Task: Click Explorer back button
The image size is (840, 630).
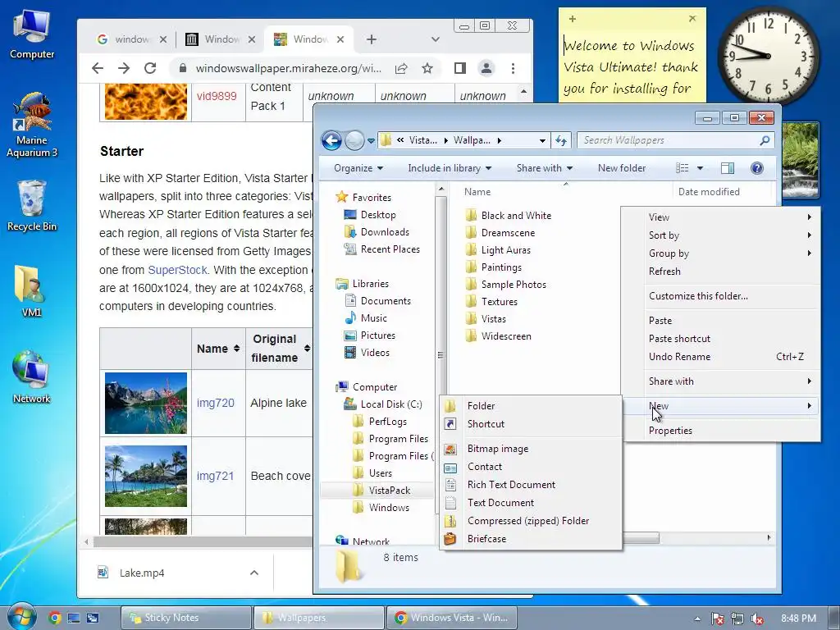Action: (331, 140)
